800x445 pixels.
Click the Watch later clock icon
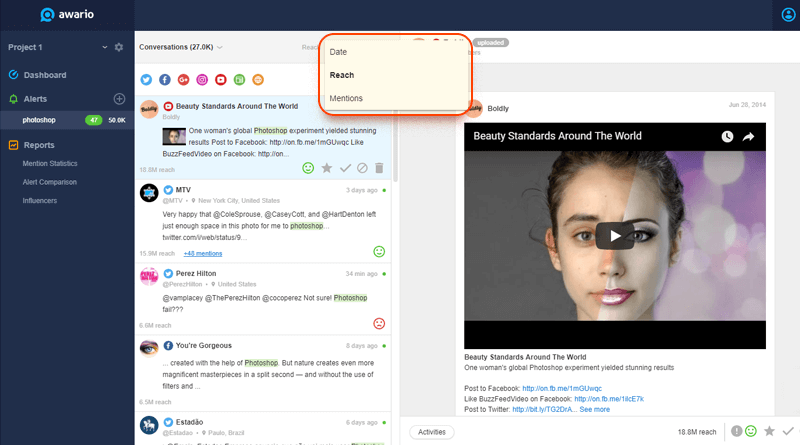click(727, 136)
